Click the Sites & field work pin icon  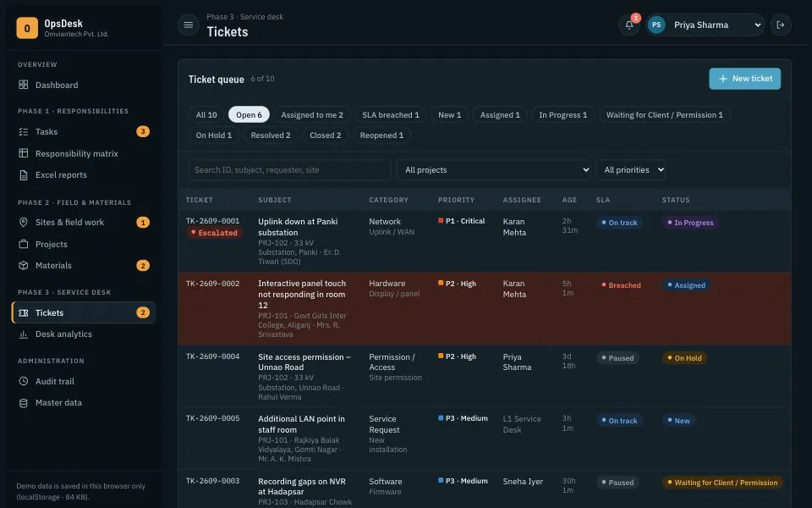[24, 223]
